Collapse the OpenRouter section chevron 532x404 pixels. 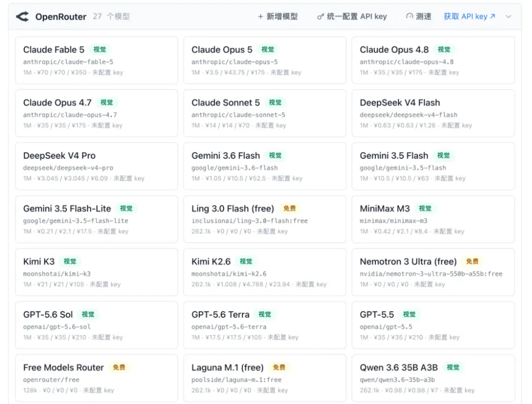pos(508,17)
